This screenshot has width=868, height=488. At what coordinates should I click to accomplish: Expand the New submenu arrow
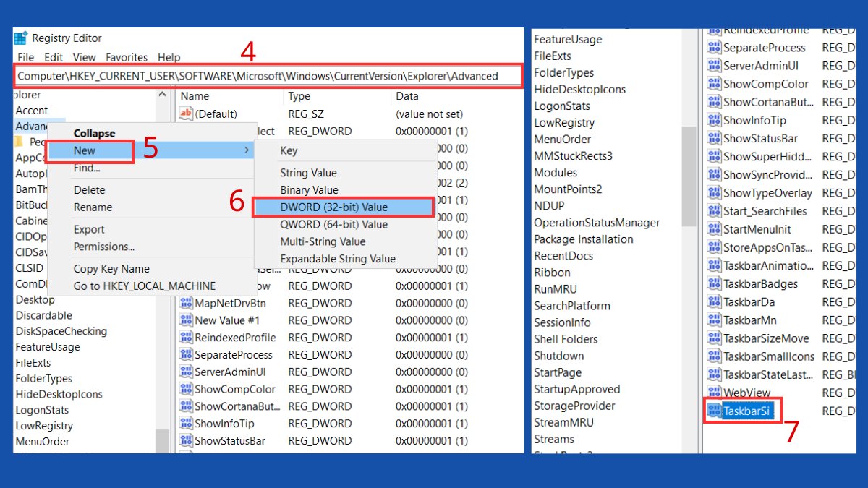[247, 150]
